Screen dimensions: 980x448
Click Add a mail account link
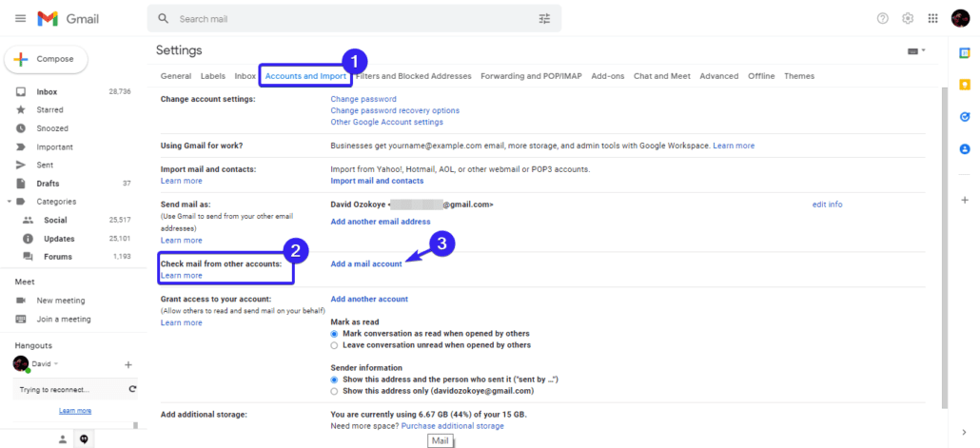[366, 264]
